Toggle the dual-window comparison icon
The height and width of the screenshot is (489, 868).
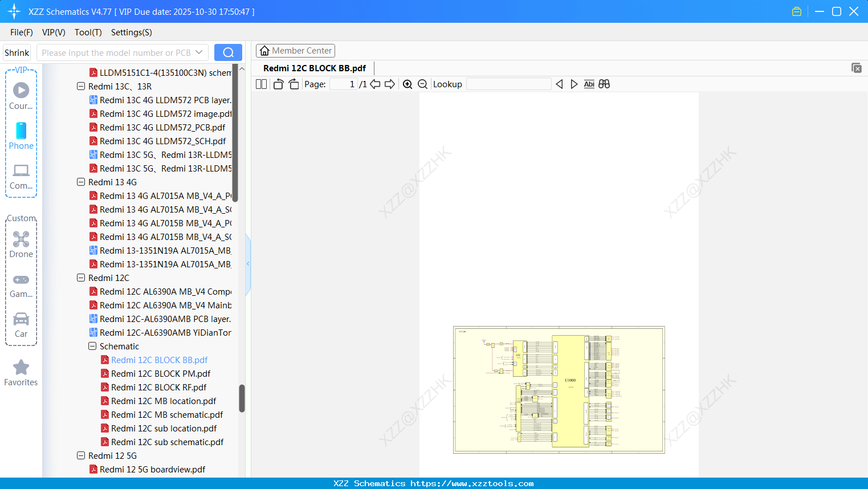point(604,84)
